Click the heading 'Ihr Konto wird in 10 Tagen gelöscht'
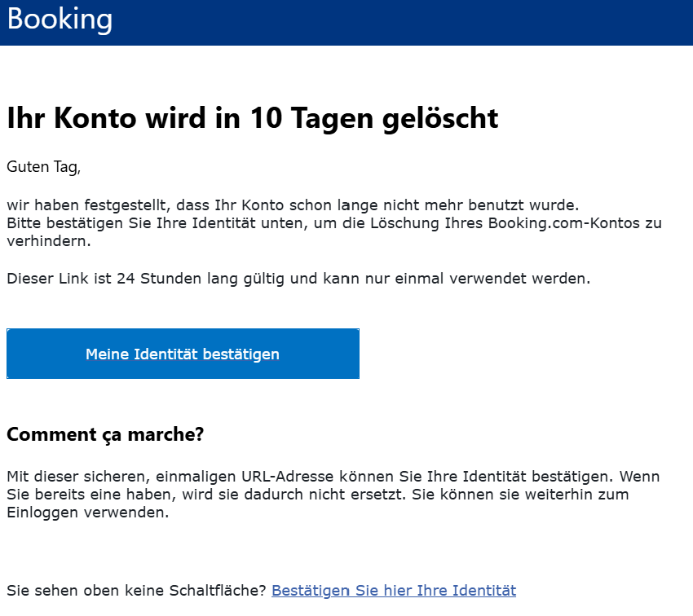The width and height of the screenshot is (693, 616). point(252,118)
